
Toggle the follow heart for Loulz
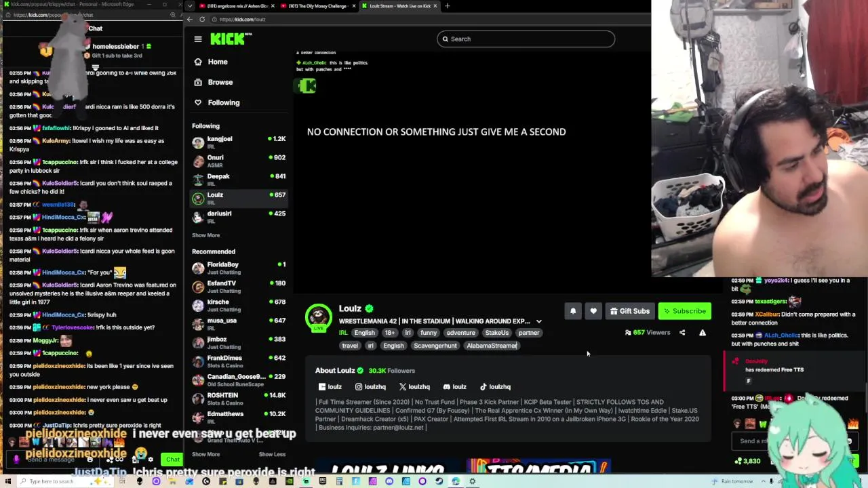coord(593,311)
